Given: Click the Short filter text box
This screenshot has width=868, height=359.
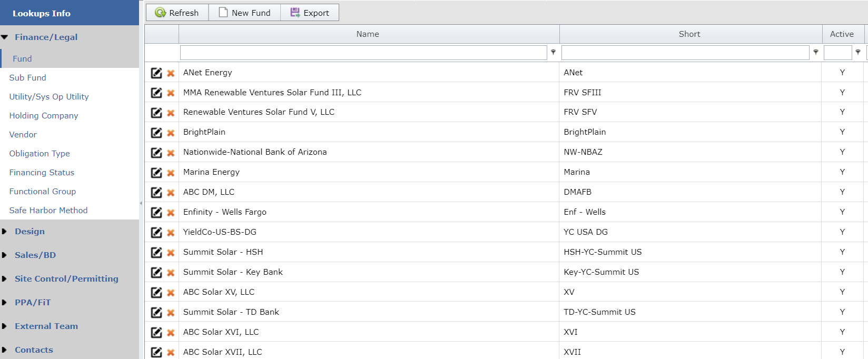Looking at the screenshot, I should pos(685,53).
